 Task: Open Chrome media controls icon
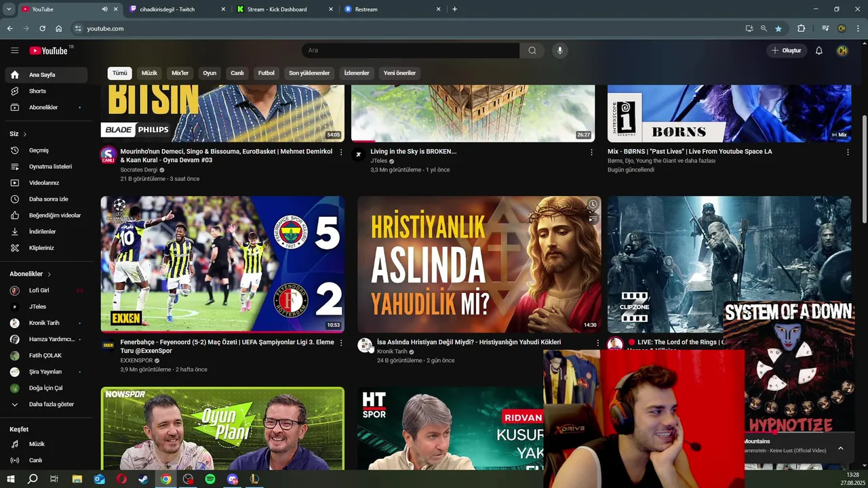coord(825,28)
